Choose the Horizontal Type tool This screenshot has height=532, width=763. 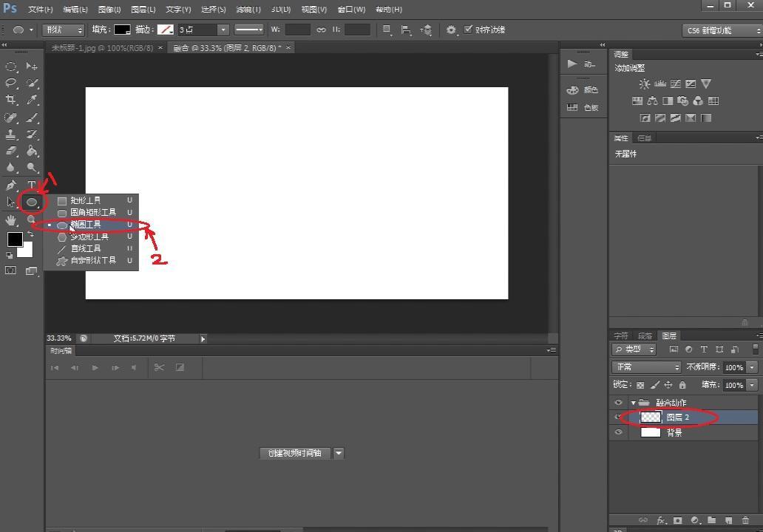tap(32, 185)
